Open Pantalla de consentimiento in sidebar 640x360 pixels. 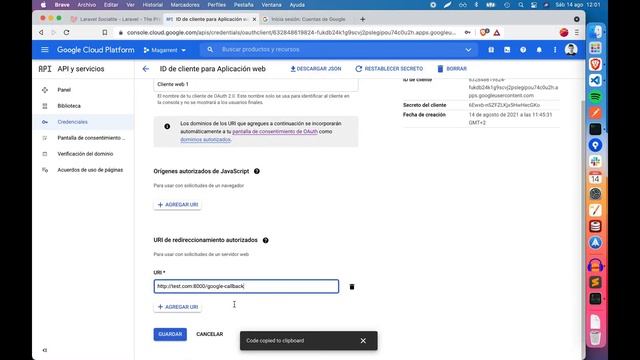click(83, 138)
